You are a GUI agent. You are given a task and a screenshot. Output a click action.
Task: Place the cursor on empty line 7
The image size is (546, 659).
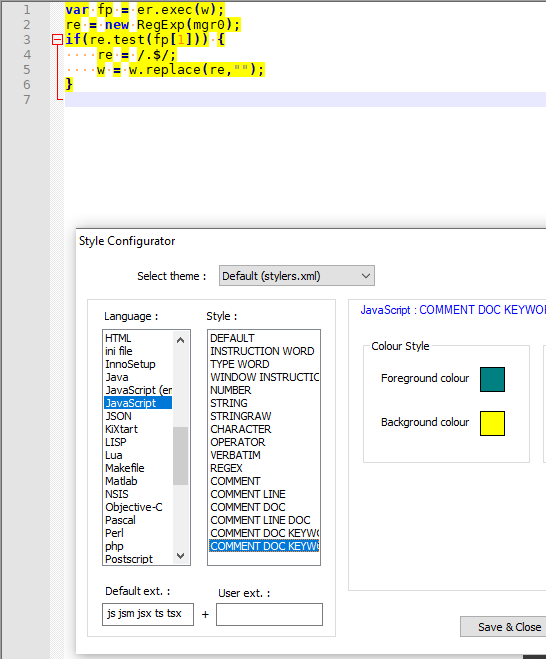(x=305, y=100)
